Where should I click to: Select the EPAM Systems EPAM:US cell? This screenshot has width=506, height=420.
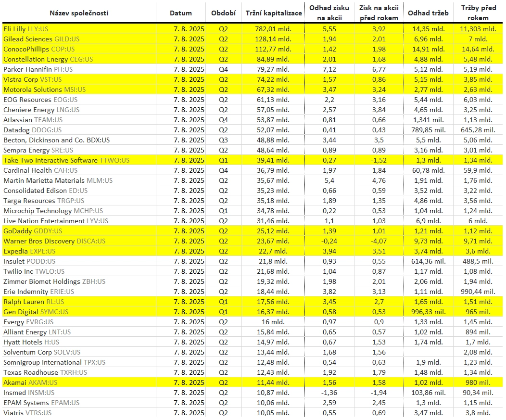pyautogui.click(x=79, y=403)
